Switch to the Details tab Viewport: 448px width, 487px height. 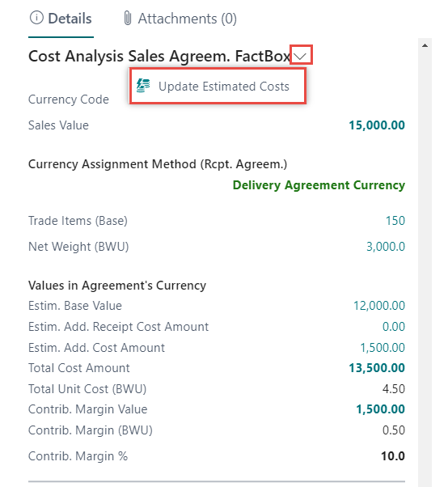click(x=61, y=19)
